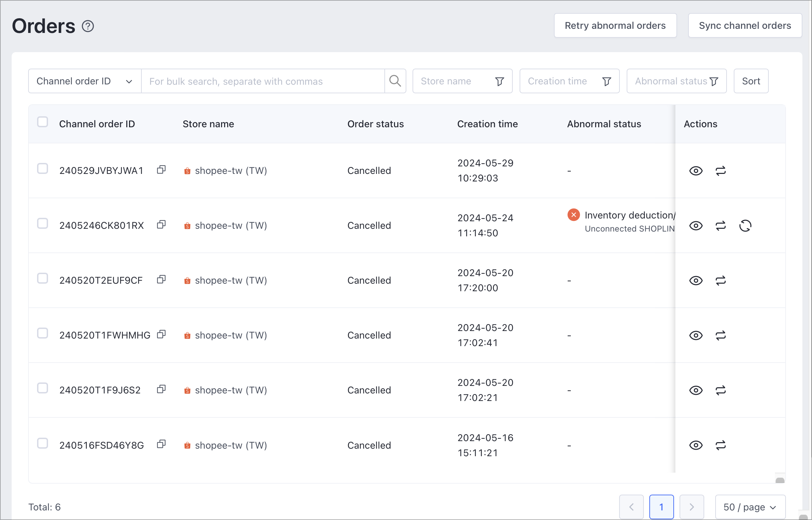Sync order 240520T2EUF9CF with arrows icon

721,281
